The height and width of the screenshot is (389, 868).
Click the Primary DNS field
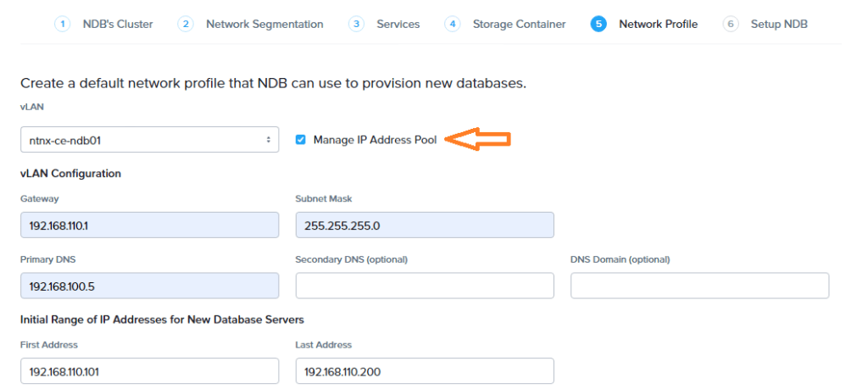(x=149, y=286)
